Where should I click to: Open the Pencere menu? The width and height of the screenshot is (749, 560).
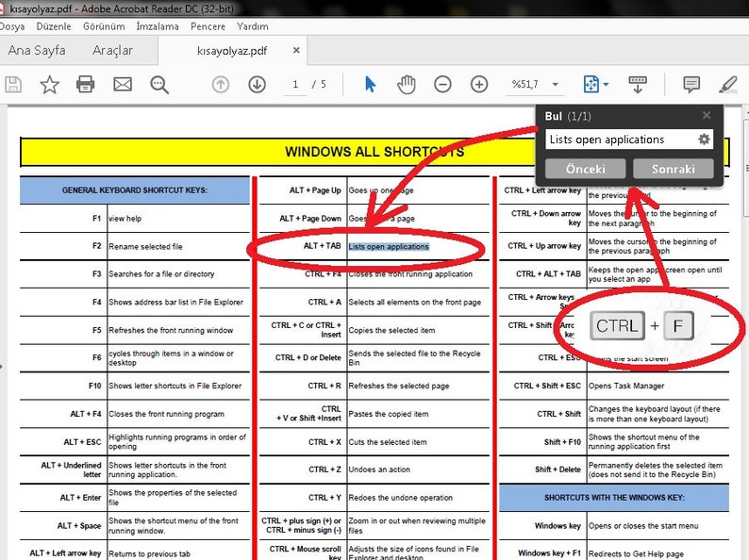tap(208, 26)
